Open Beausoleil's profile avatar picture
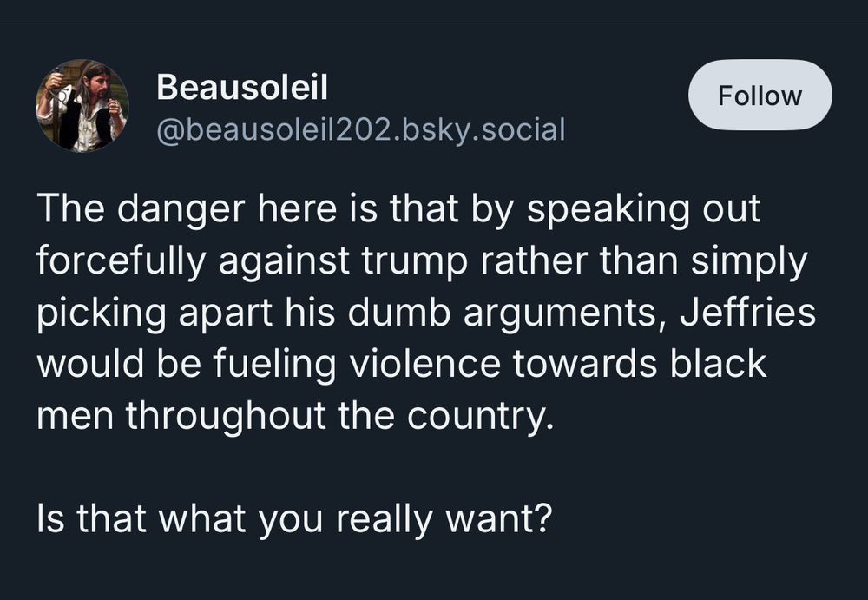Image resolution: width=868 pixels, height=600 pixels. [82, 106]
